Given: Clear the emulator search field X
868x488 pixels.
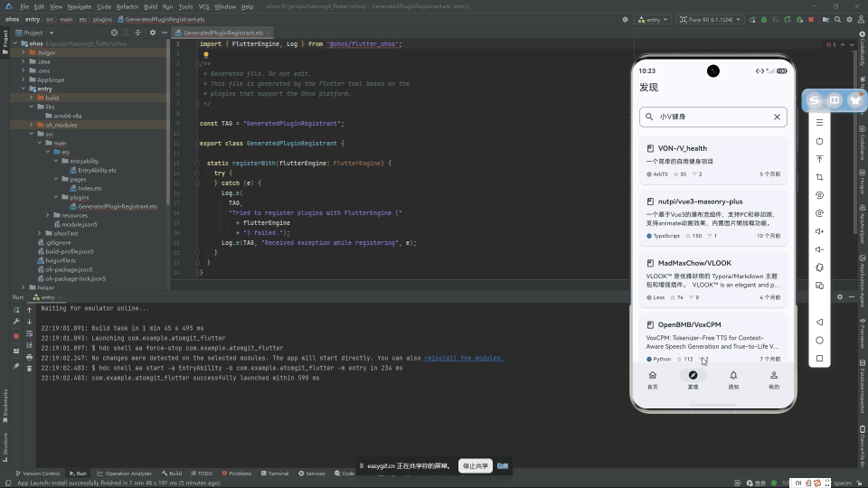Looking at the screenshot, I should (777, 117).
